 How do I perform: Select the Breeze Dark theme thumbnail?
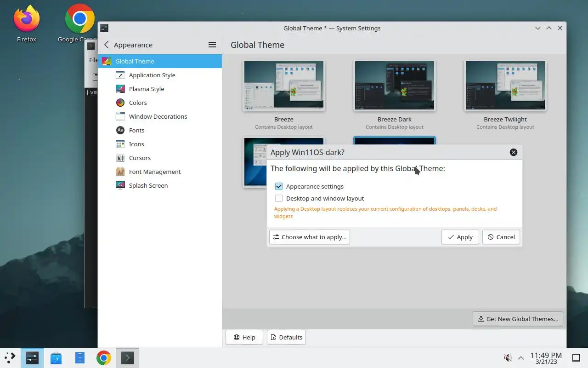[395, 86]
